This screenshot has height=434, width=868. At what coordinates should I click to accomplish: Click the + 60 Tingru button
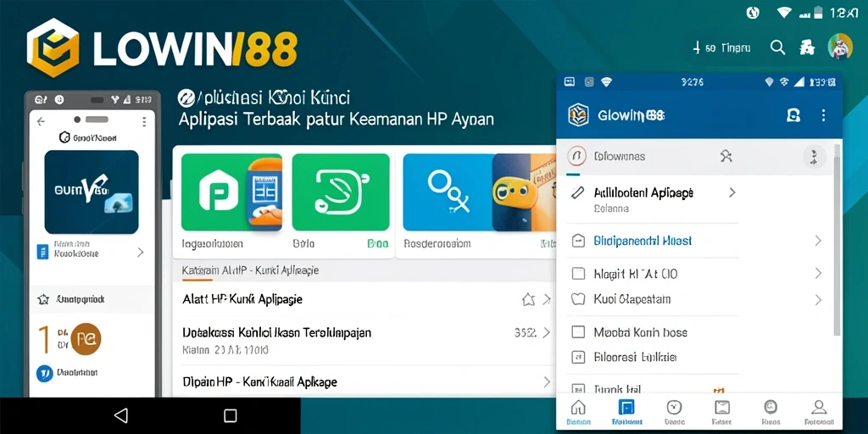pos(722,48)
